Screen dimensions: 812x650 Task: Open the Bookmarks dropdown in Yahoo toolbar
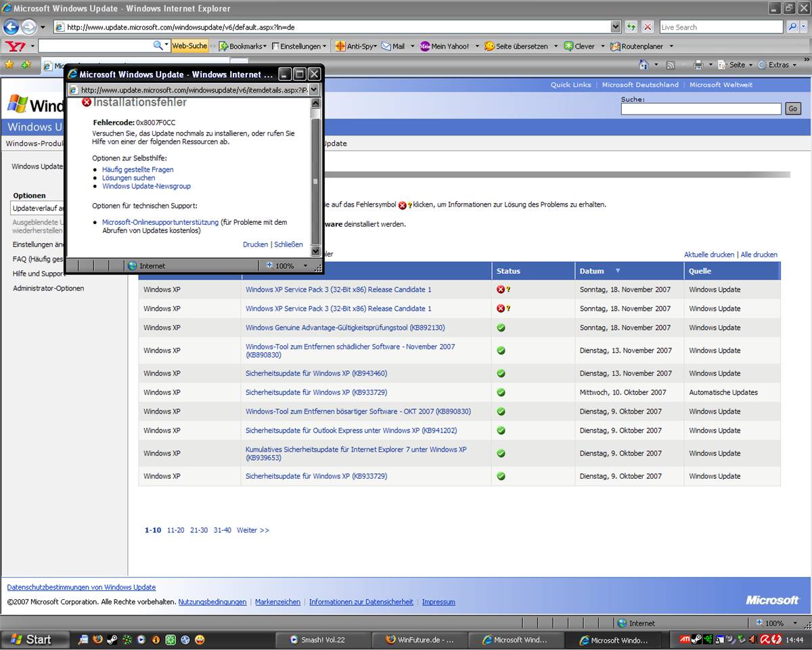pyautogui.click(x=243, y=46)
